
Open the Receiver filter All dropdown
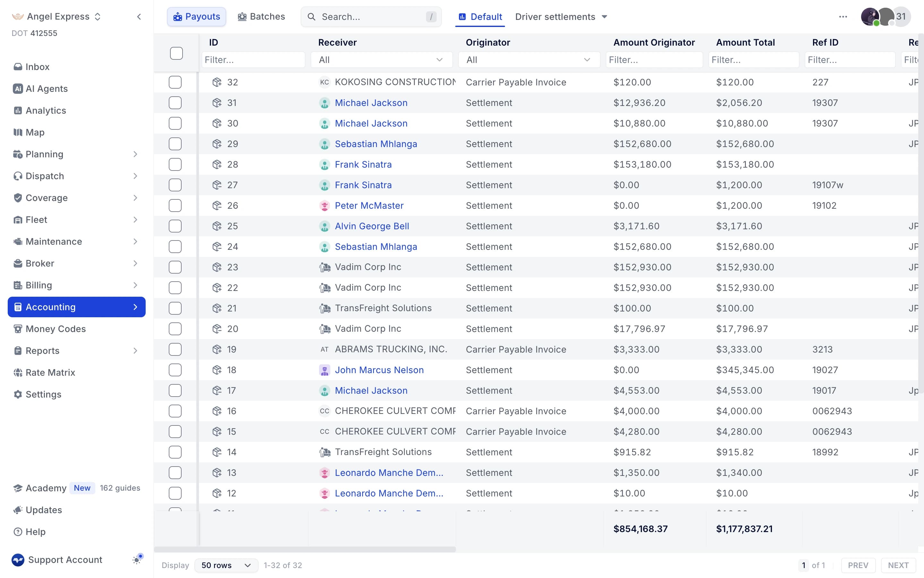pyautogui.click(x=381, y=60)
